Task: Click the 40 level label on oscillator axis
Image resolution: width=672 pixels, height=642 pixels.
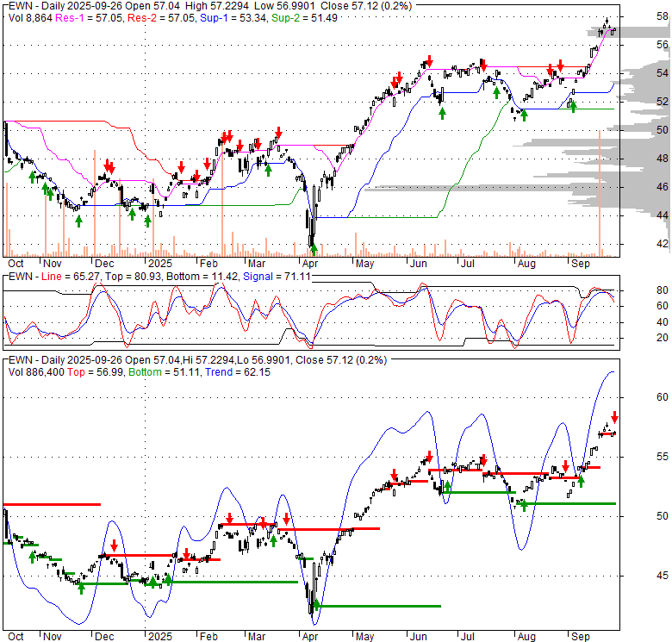Action: [663, 322]
